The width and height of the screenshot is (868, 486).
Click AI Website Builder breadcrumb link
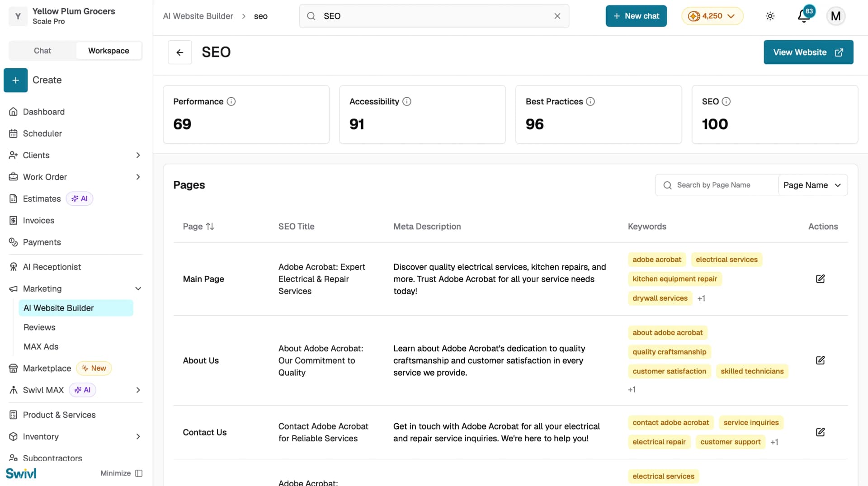tap(198, 16)
